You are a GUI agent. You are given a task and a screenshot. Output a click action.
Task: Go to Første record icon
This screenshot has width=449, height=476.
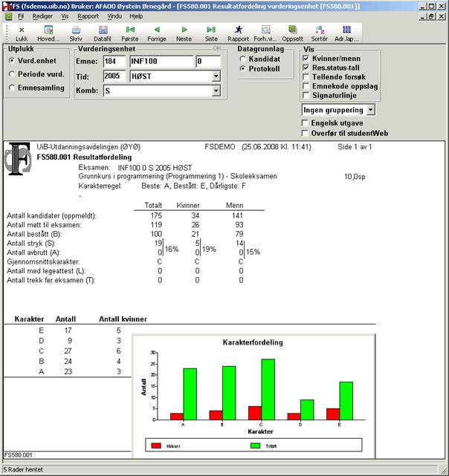(x=130, y=30)
